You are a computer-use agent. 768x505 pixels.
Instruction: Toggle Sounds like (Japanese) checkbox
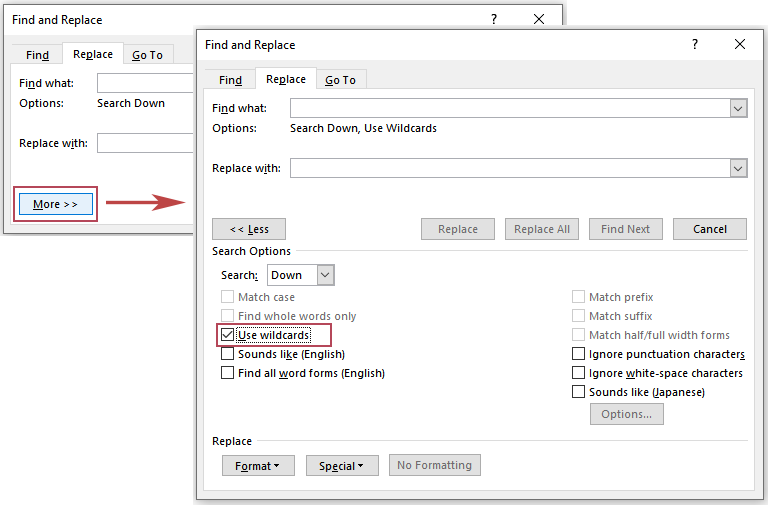(x=579, y=392)
